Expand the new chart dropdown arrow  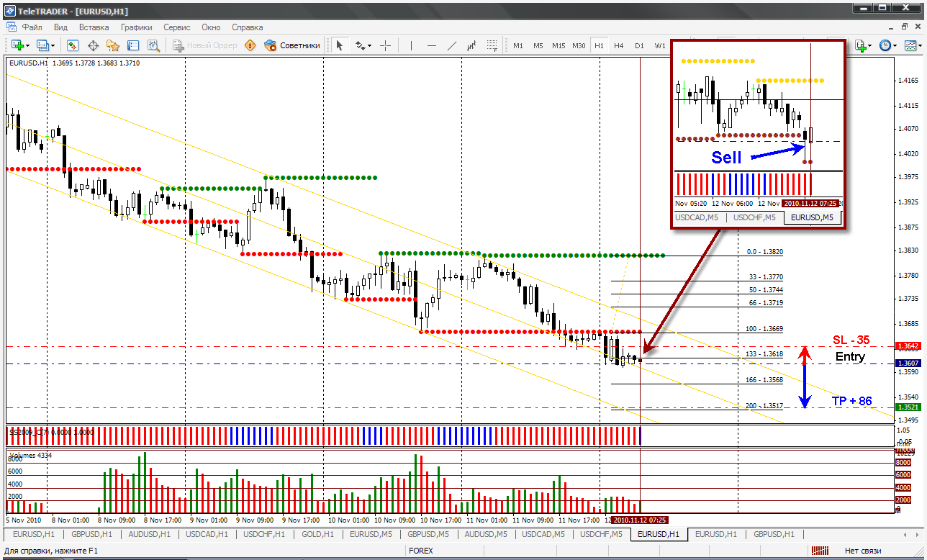(x=27, y=45)
